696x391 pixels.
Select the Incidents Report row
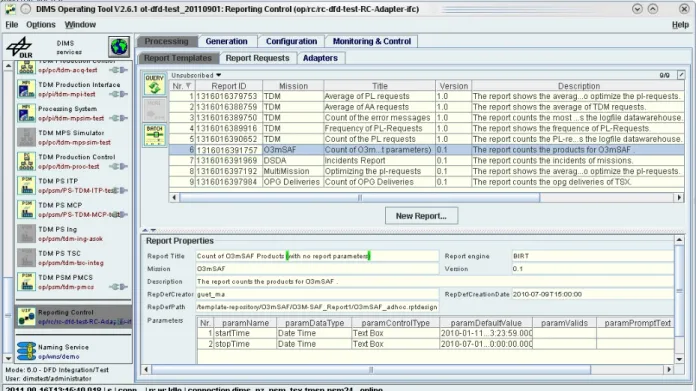coord(427,161)
